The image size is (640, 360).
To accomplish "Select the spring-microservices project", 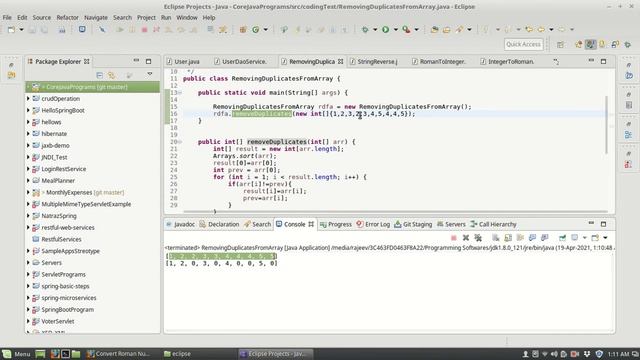I will pos(69,298).
